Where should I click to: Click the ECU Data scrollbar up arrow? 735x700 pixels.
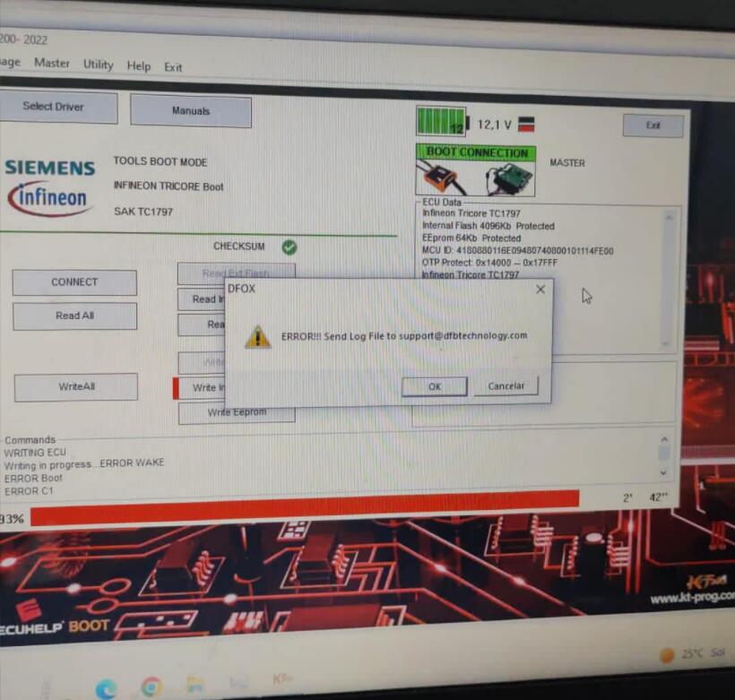coord(669,218)
